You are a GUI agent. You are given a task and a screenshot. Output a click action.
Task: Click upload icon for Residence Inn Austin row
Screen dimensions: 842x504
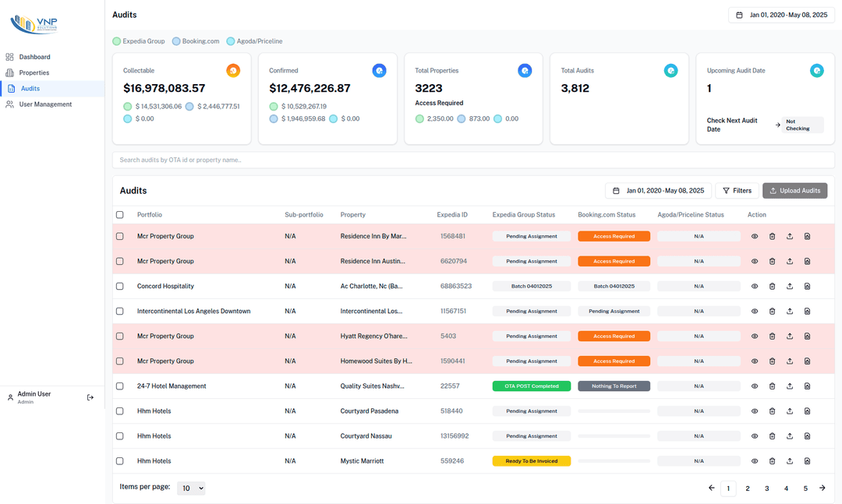(790, 262)
